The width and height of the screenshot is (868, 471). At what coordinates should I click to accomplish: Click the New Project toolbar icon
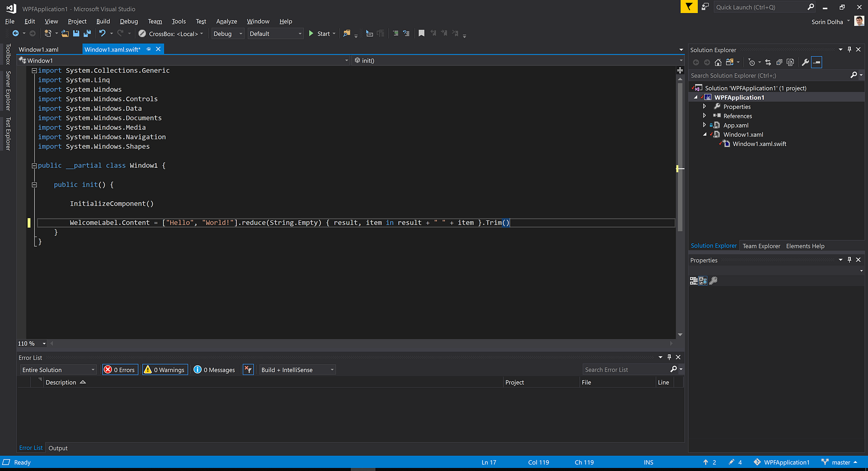(48, 34)
